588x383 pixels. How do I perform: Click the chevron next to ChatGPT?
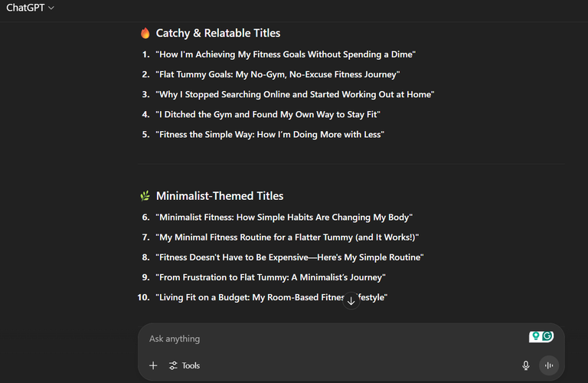click(51, 8)
